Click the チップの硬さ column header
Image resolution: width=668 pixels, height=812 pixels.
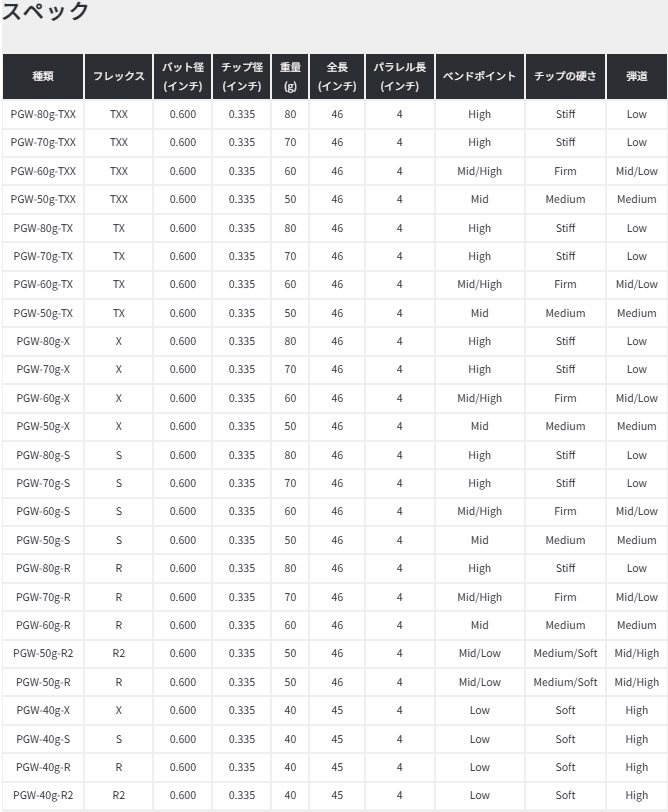point(565,76)
